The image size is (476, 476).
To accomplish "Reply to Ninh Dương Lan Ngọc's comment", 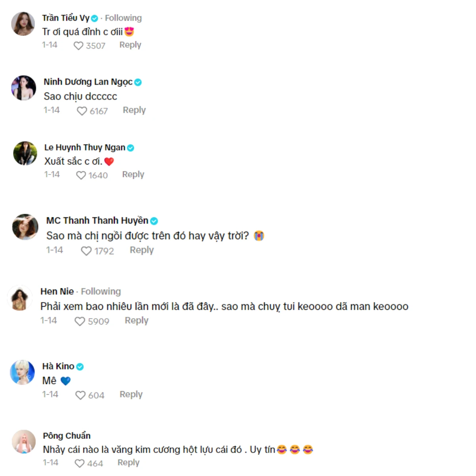I will (134, 110).
